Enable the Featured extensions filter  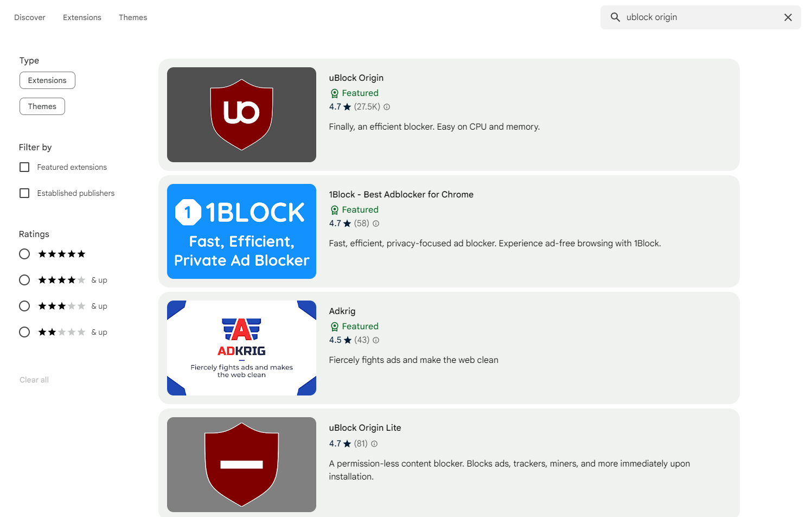pyautogui.click(x=24, y=167)
